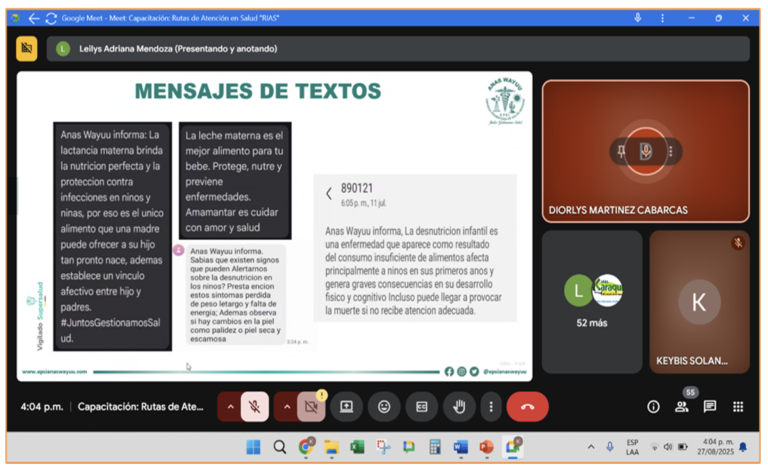Image resolution: width=768 pixels, height=473 pixels.
Task: Expand video settings arrow beside camera
Action: click(x=286, y=407)
